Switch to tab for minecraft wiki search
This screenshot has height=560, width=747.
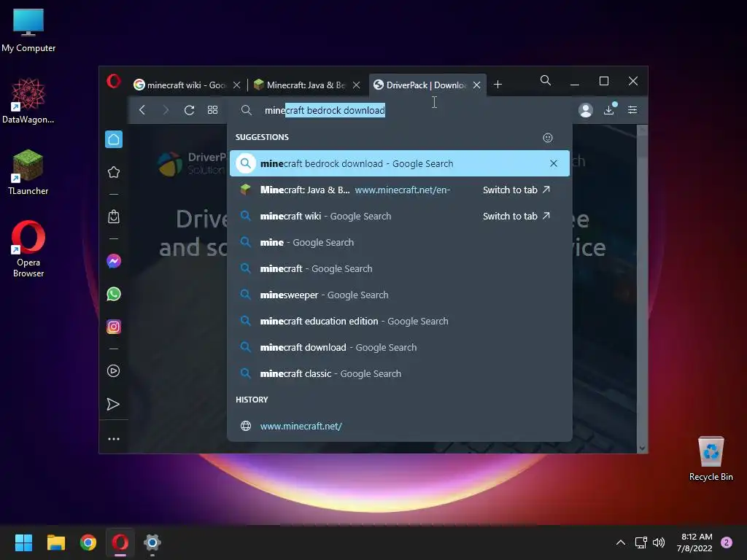click(516, 216)
